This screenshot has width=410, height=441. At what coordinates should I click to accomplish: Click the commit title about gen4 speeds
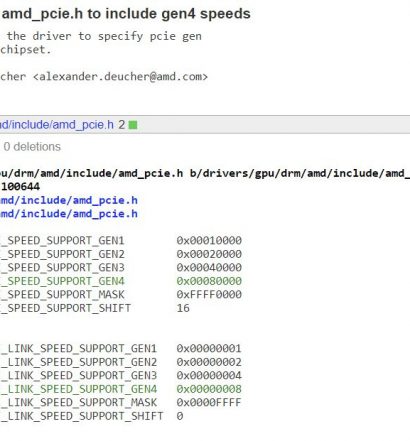pos(126,14)
